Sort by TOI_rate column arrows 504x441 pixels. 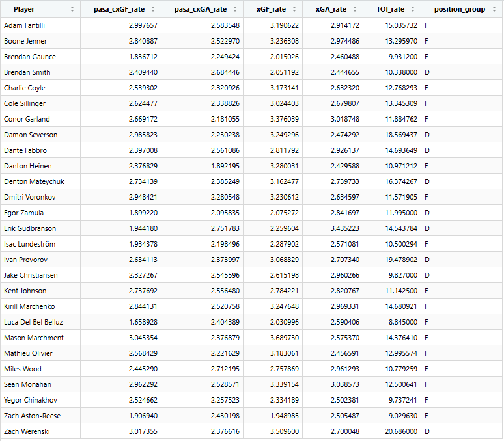413,9
